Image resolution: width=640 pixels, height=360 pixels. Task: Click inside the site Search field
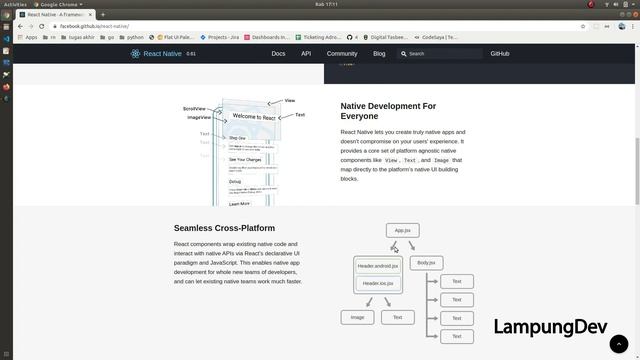click(440, 53)
